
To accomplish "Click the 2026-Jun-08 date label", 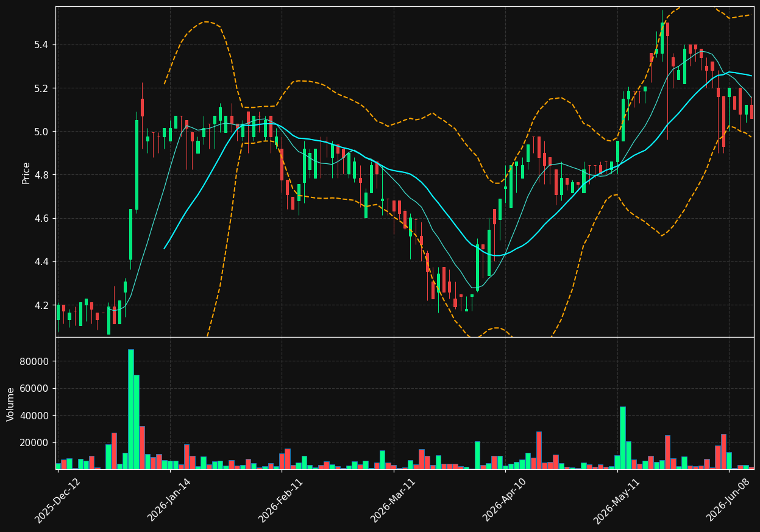I will (x=729, y=500).
